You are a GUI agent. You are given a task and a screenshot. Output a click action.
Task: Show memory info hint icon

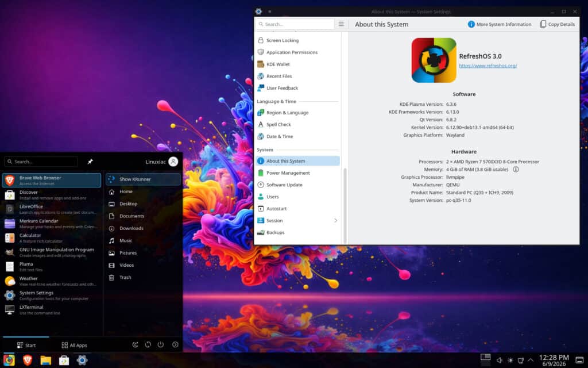click(516, 170)
